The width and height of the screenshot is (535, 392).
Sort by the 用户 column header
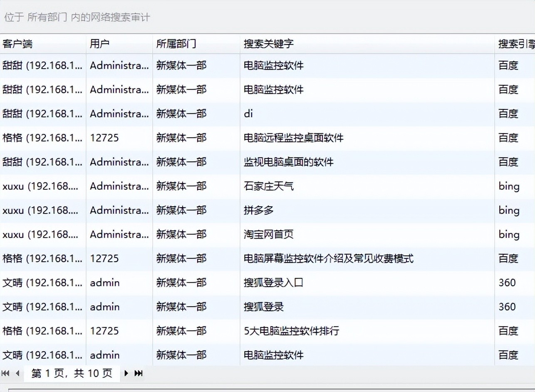(x=100, y=44)
